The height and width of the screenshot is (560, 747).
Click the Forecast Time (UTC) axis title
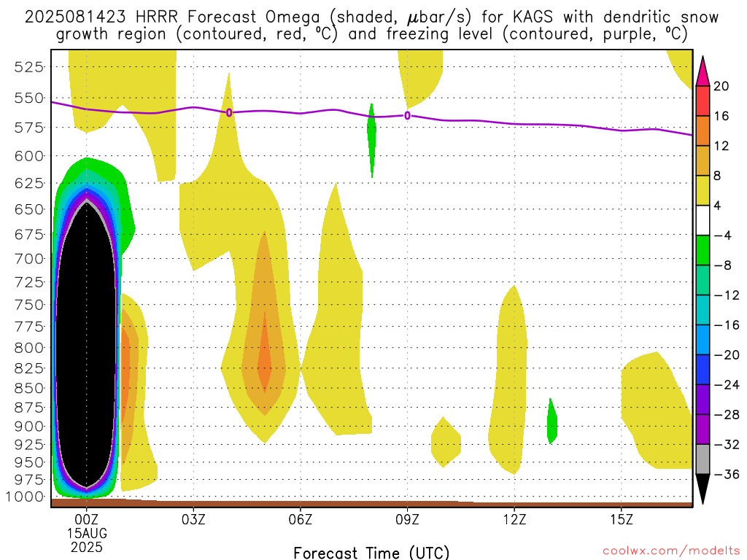pyautogui.click(x=371, y=553)
